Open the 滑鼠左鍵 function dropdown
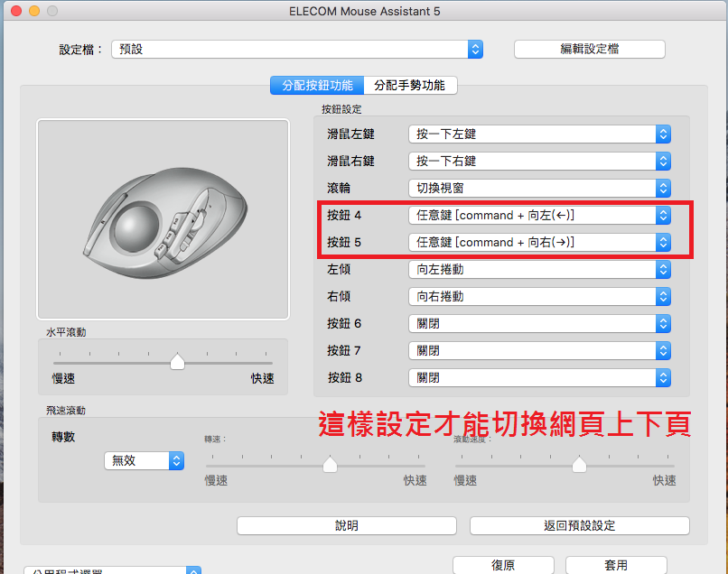The height and width of the screenshot is (574, 728). [x=539, y=134]
